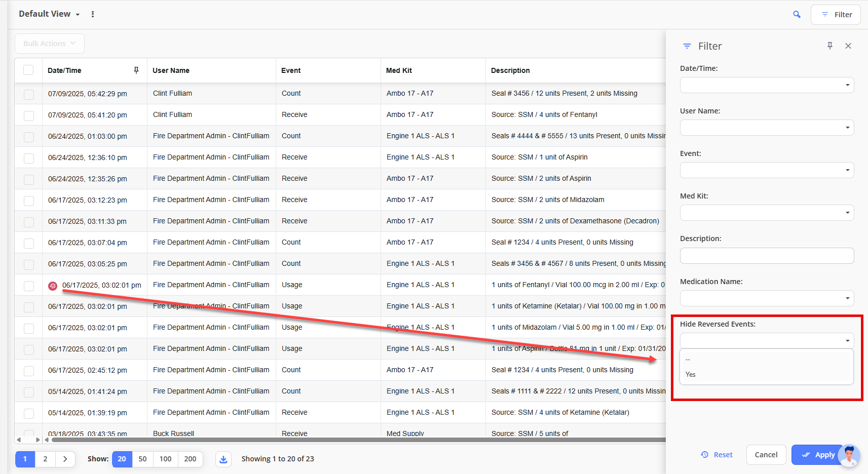Open the search magnifier icon
This screenshot has width=868, height=474.
click(797, 15)
